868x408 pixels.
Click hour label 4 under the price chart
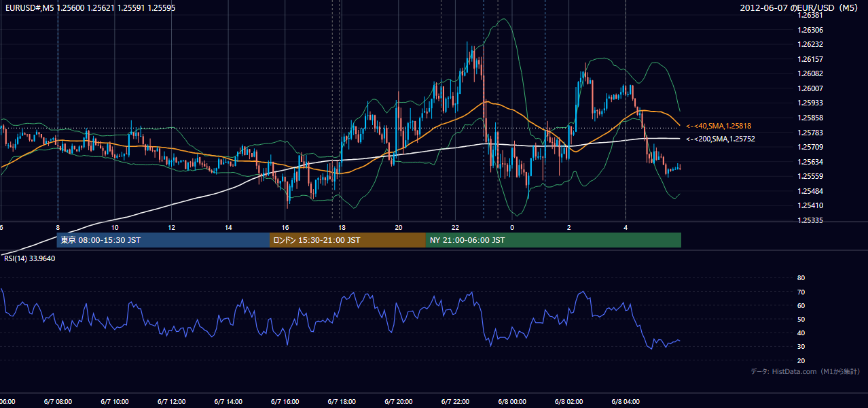pos(626,227)
